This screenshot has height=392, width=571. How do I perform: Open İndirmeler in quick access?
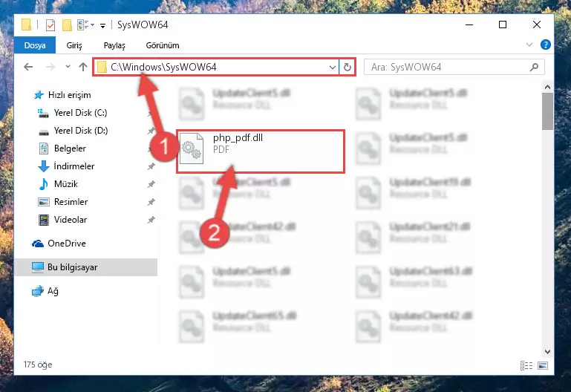click(x=74, y=166)
